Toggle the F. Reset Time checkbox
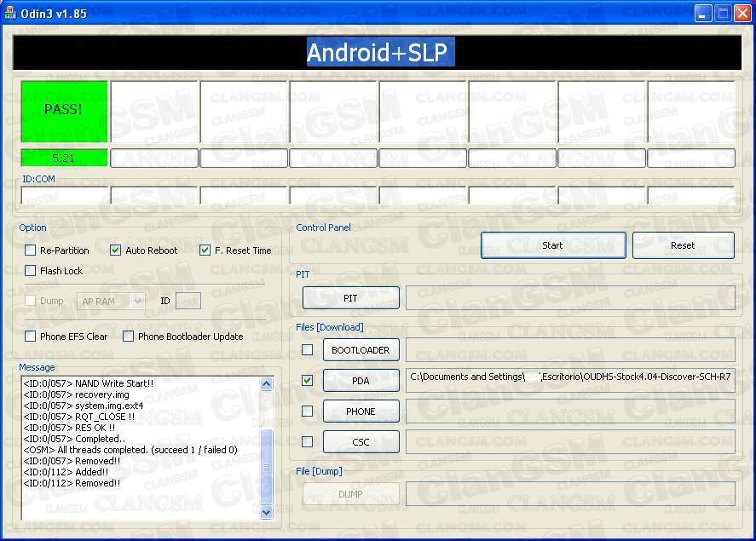Image resolution: width=756 pixels, height=541 pixels. (x=205, y=250)
